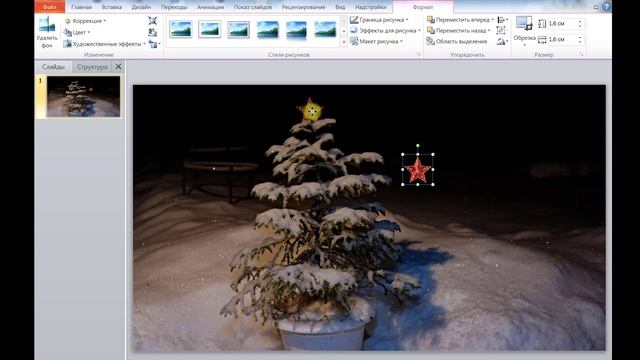Switch to the Анимация tab
The image size is (640, 360).
coord(210,7)
